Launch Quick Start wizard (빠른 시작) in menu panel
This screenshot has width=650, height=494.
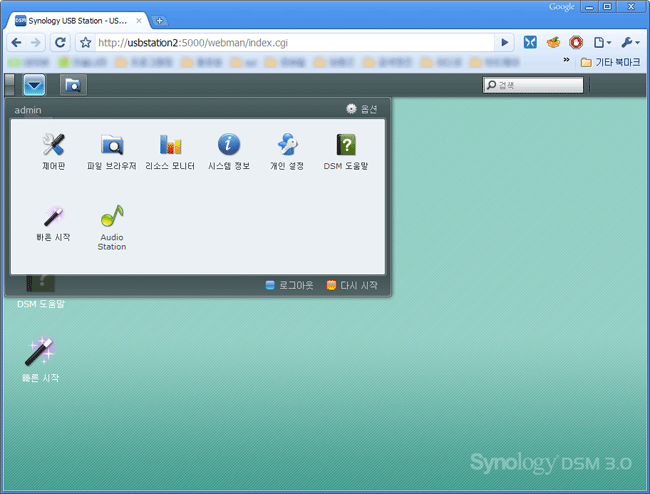(53, 223)
